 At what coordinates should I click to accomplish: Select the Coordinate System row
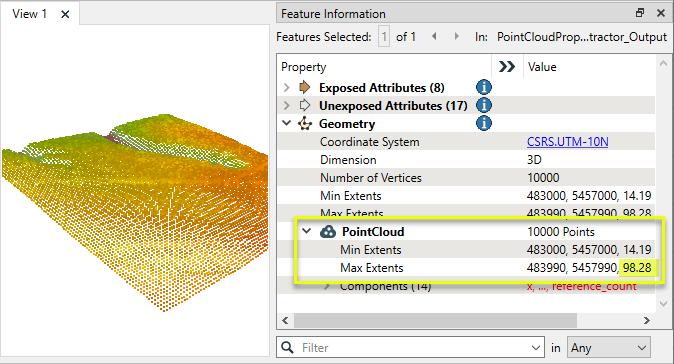pyautogui.click(x=466, y=142)
